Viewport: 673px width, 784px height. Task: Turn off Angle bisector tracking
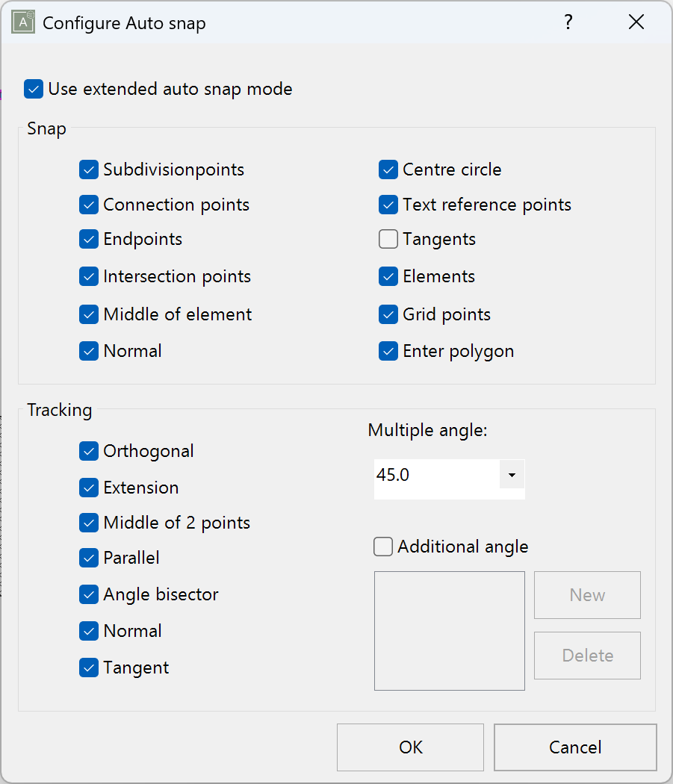click(89, 594)
